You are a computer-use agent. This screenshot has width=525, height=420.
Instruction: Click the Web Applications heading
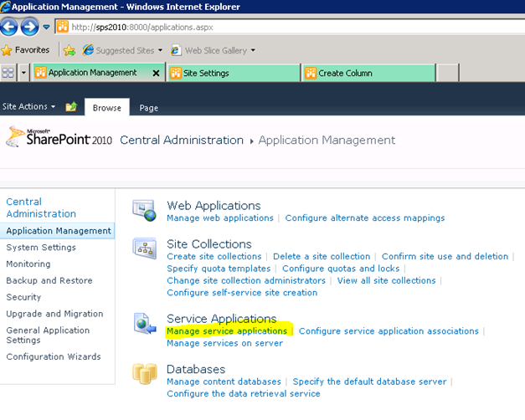click(214, 206)
